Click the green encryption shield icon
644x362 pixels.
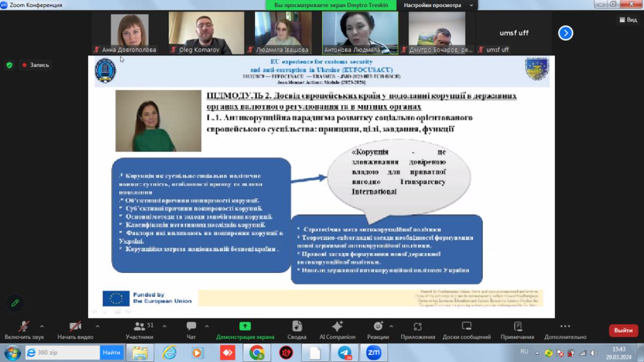point(9,65)
